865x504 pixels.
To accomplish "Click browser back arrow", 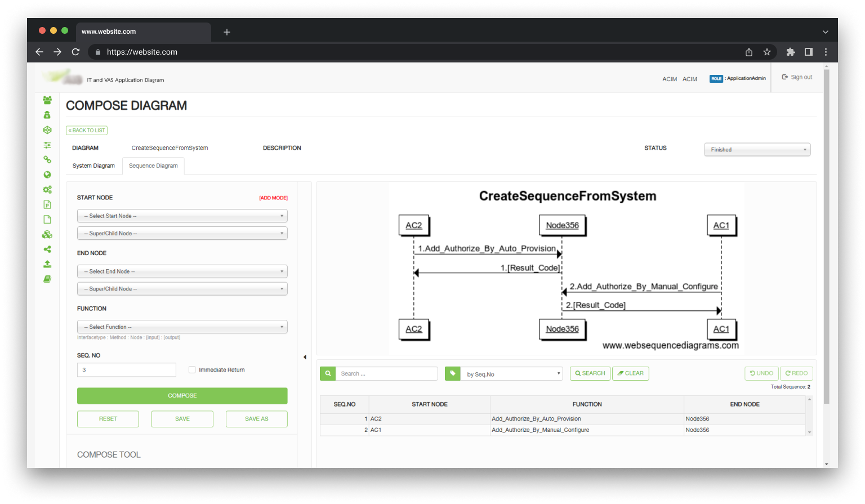I will click(39, 52).
